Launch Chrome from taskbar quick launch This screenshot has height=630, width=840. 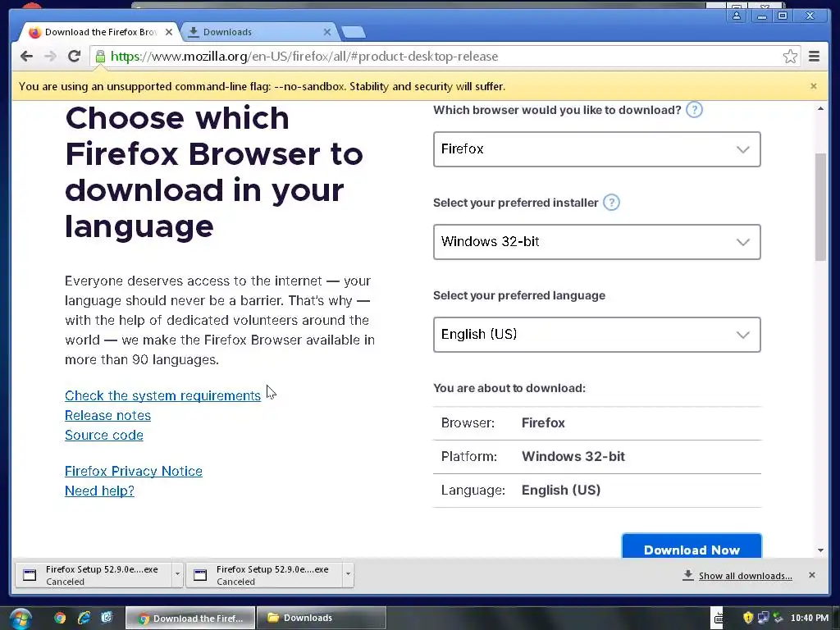coord(59,618)
